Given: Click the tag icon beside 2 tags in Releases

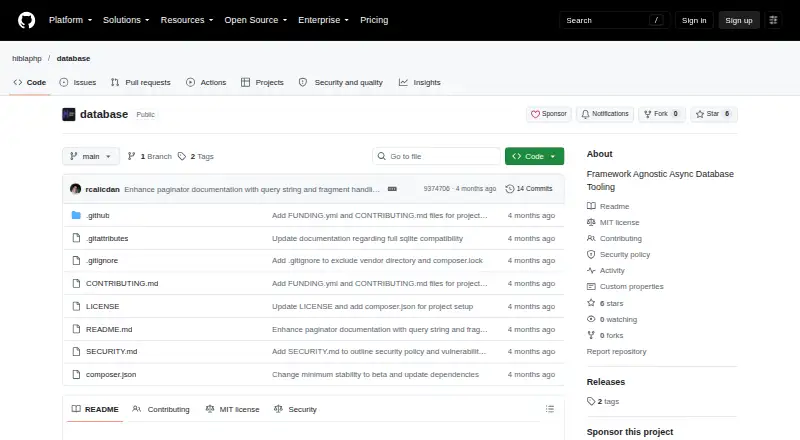Looking at the screenshot, I should (591, 401).
